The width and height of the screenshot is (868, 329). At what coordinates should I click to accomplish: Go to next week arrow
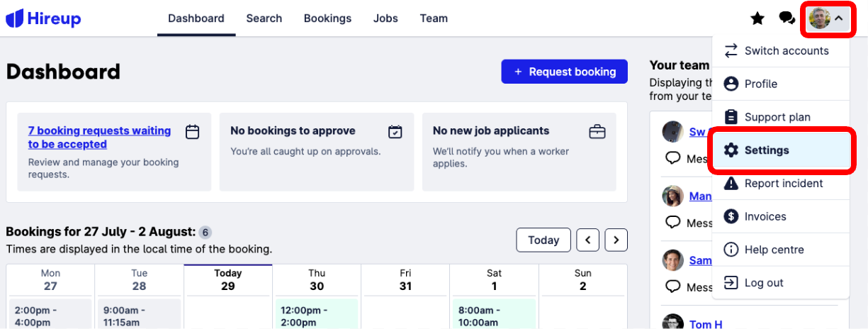(x=616, y=240)
